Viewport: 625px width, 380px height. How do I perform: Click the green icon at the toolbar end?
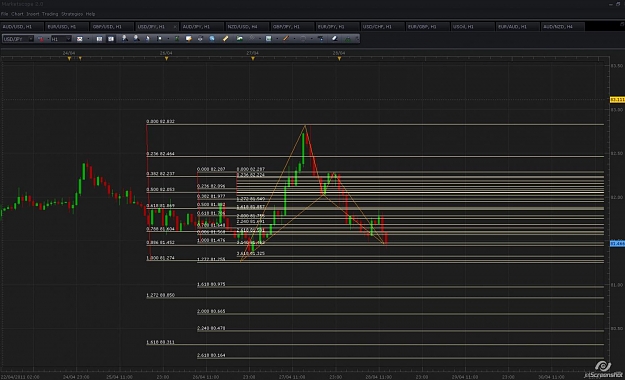point(348,39)
